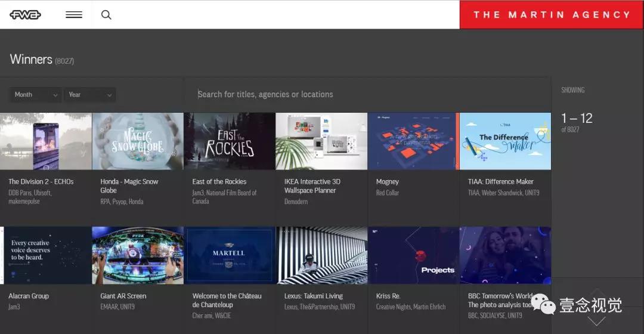Open The Martin Agency banner
This screenshot has width=644, height=334.
pos(552,15)
